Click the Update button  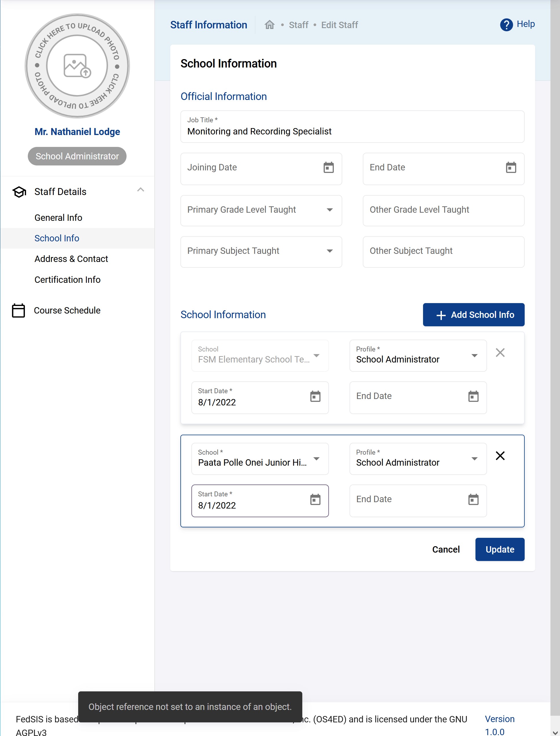[x=500, y=549]
